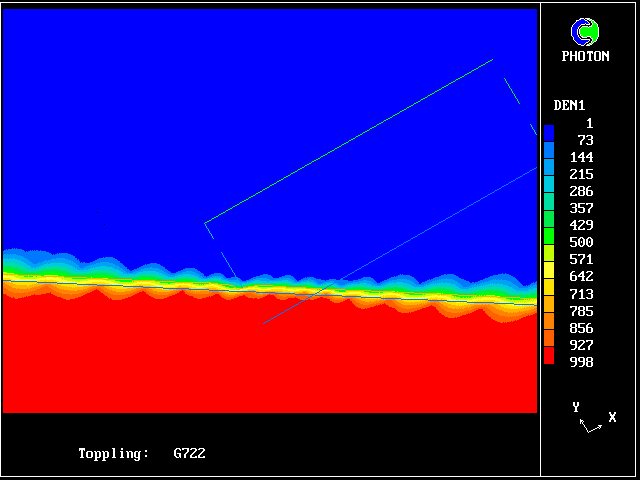
Task: Click the legend value 429 text
Action: click(x=580, y=226)
